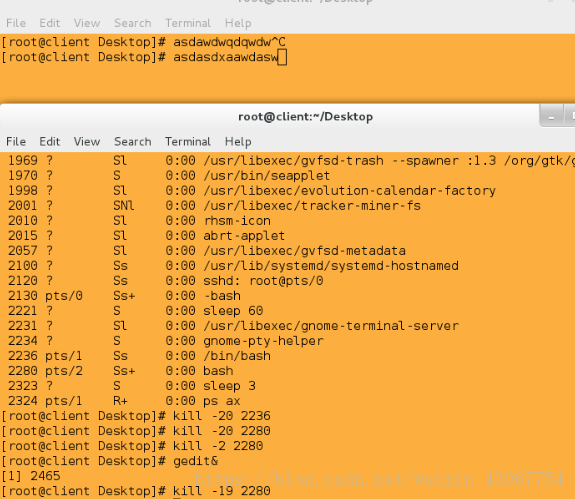This screenshot has height=499, width=575.
Task: Click the gvfsd-trash process row 1969
Action: [291, 161]
